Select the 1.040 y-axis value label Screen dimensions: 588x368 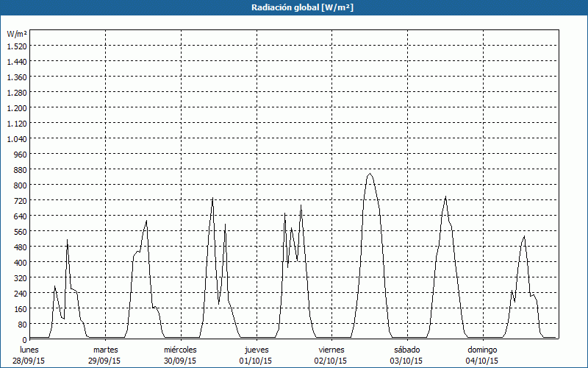pos(16,138)
